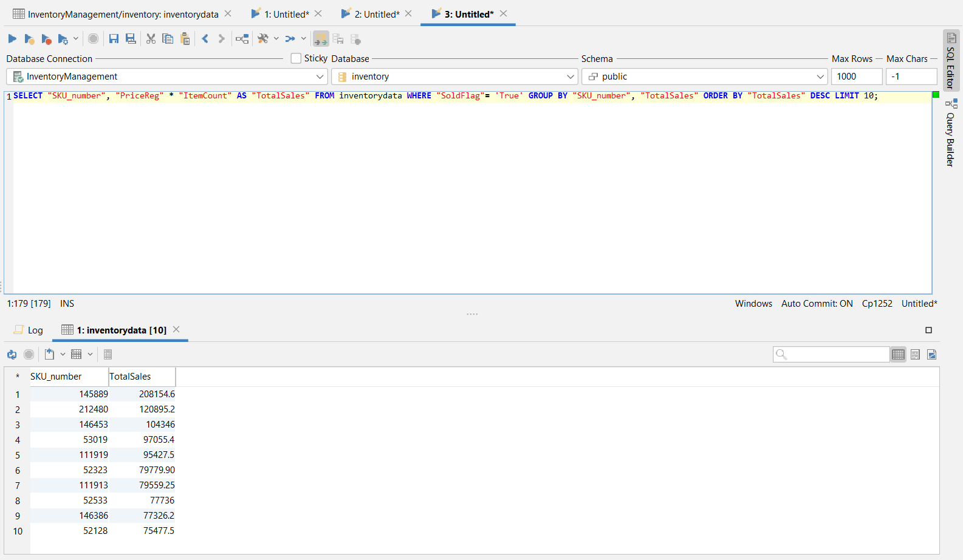The height and width of the screenshot is (560, 963).
Task: Open the Query Builder side panel
Action: coord(951,134)
